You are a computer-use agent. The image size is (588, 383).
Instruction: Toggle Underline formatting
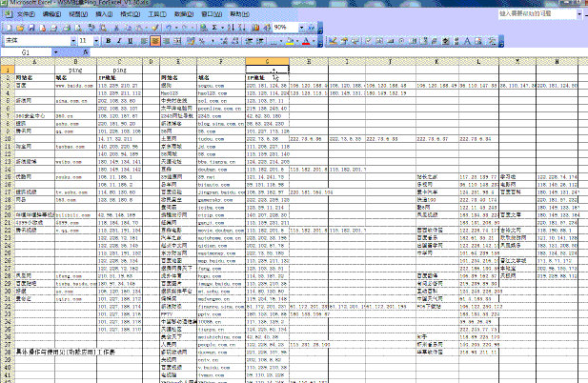[131, 40]
